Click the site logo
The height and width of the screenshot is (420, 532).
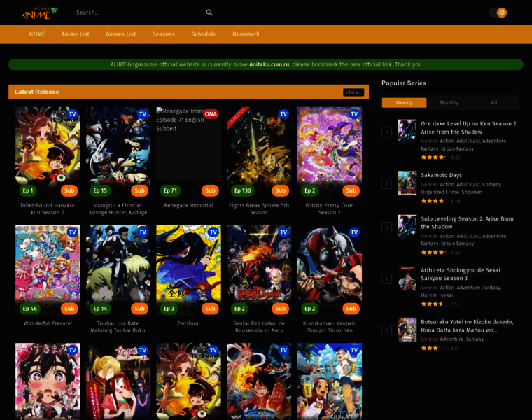pos(39,13)
